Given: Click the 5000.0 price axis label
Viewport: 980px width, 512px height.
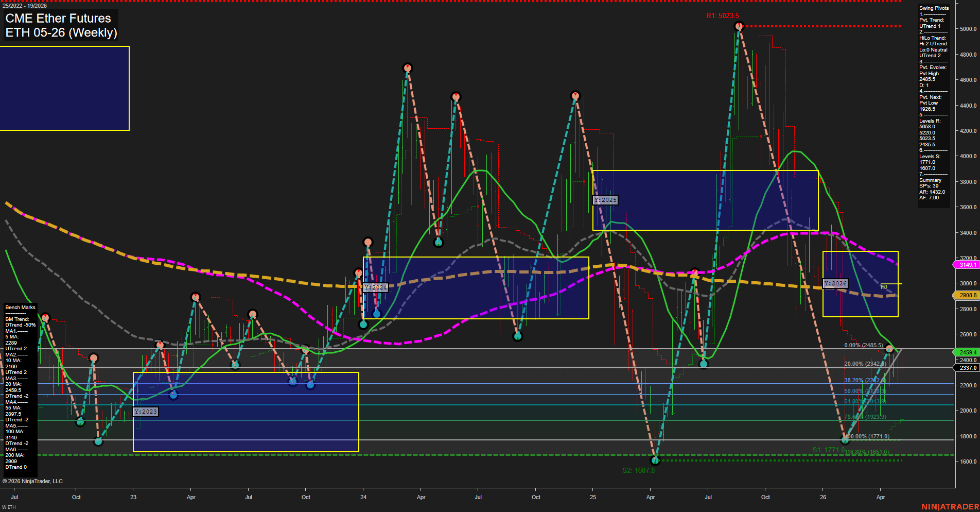Looking at the screenshot, I should tap(968, 29).
